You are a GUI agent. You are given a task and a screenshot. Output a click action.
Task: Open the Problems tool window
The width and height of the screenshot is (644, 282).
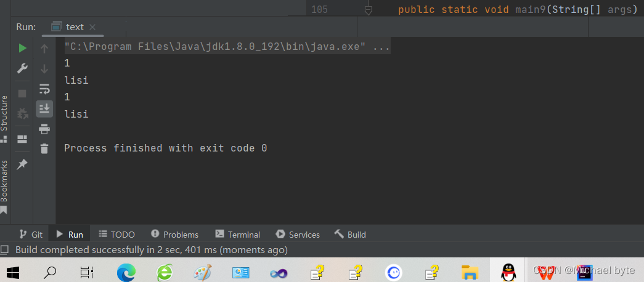pyautogui.click(x=174, y=235)
